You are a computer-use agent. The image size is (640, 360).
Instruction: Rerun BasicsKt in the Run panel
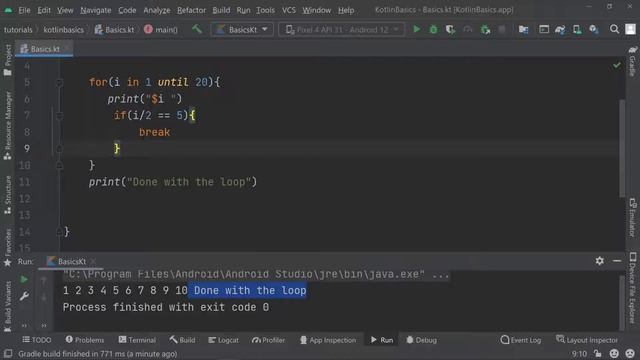click(24, 280)
